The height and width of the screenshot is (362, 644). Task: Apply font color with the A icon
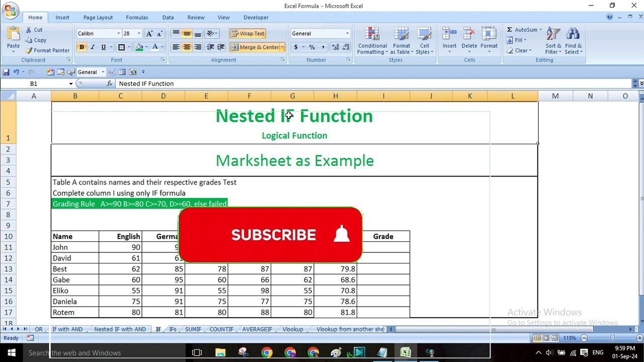coord(155,47)
